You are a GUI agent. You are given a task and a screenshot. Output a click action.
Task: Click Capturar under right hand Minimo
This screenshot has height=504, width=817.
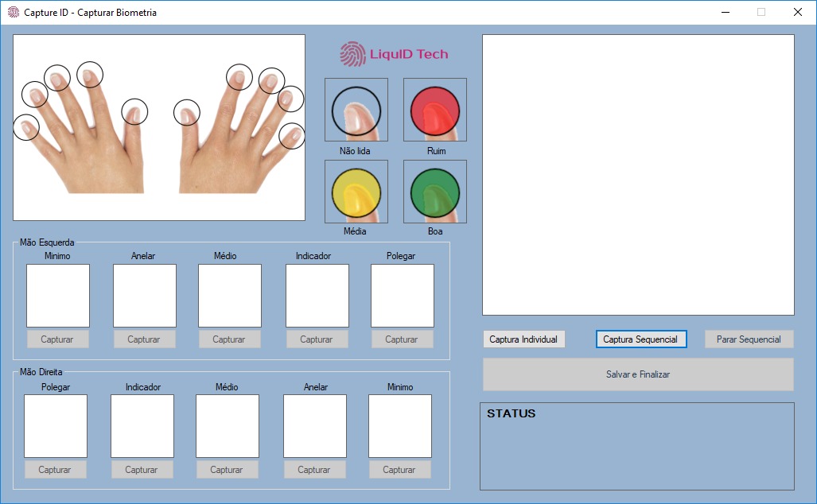point(399,470)
